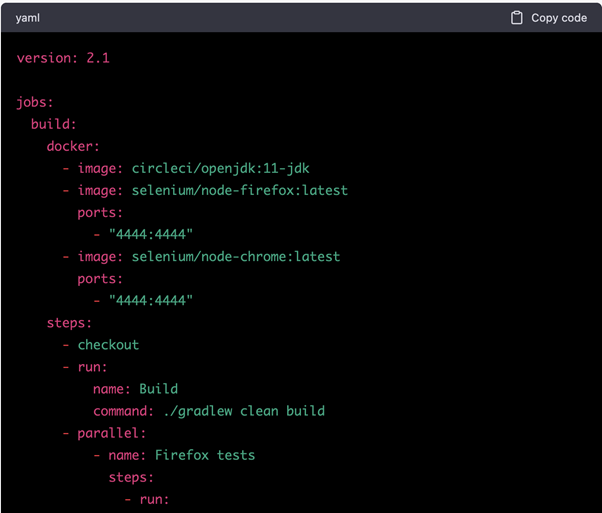This screenshot has height=513, width=602.
Task: Click the "parallel:" key
Action: click(x=112, y=433)
